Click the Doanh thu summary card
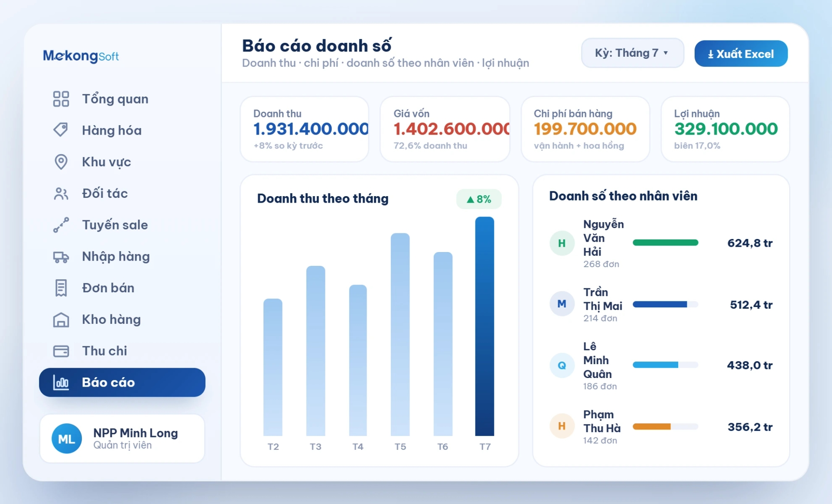This screenshot has height=504, width=832. [x=304, y=129]
